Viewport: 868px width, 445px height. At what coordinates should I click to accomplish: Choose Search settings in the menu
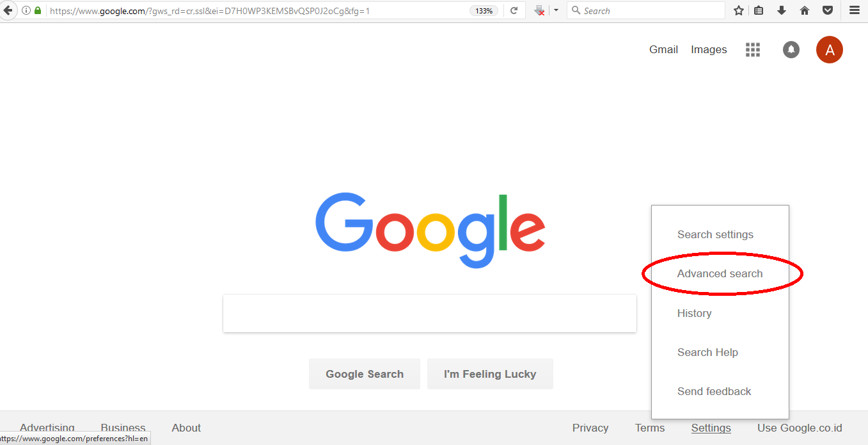click(x=715, y=234)
